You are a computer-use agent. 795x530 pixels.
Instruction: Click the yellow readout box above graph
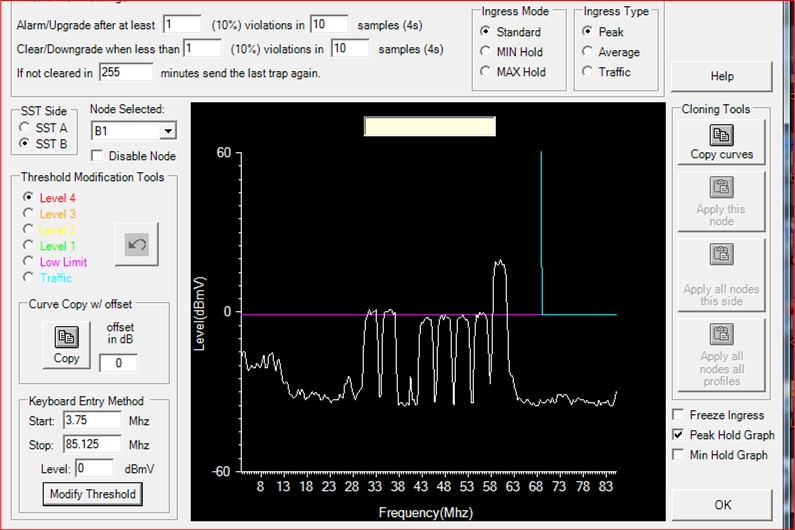click(430, 126)
